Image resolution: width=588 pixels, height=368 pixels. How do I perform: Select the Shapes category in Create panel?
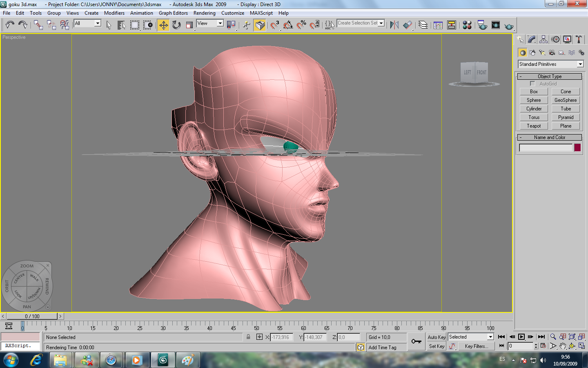point(532,52)
